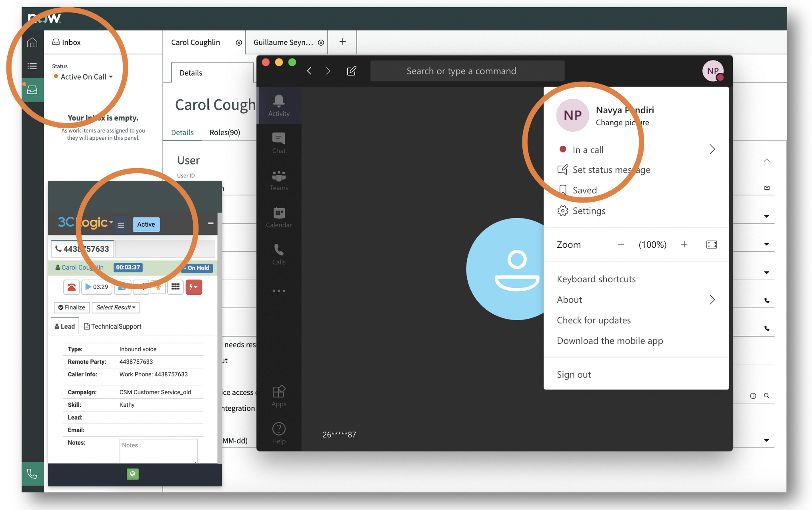Click the Finalize button
This screenshot has height=510, width=812.
pos(72,307)
